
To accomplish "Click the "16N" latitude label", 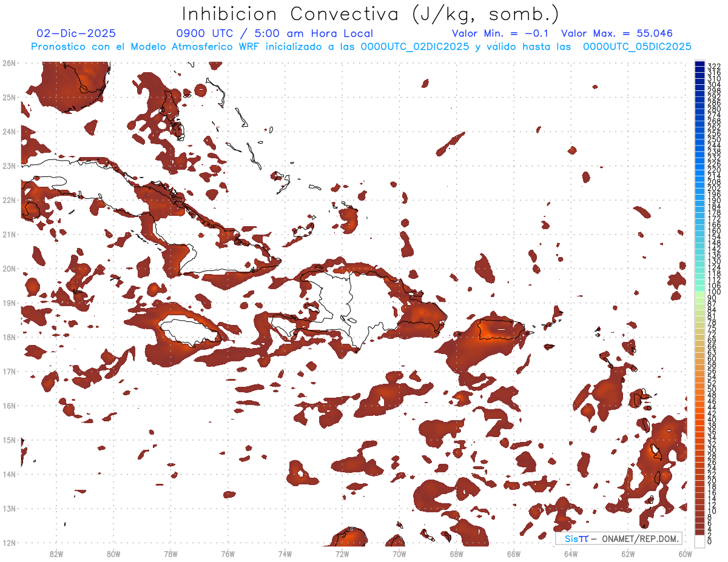I will click(x=9, y=406).
